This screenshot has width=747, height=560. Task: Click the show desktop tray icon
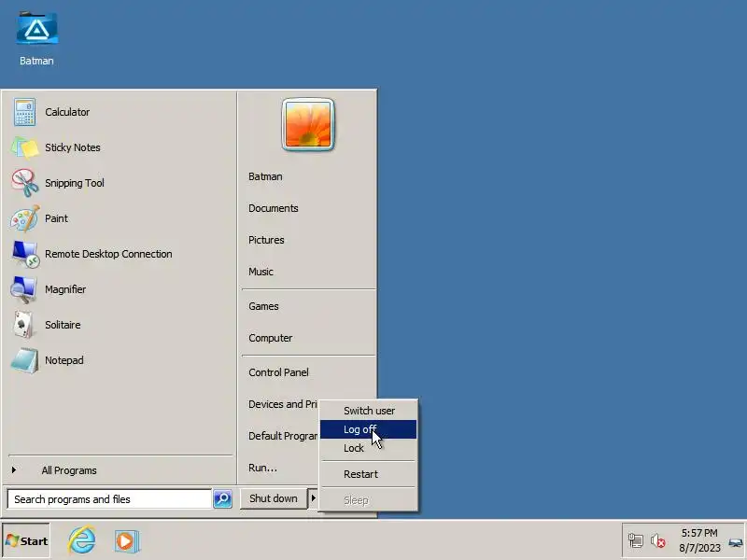[x=736, y=542]
